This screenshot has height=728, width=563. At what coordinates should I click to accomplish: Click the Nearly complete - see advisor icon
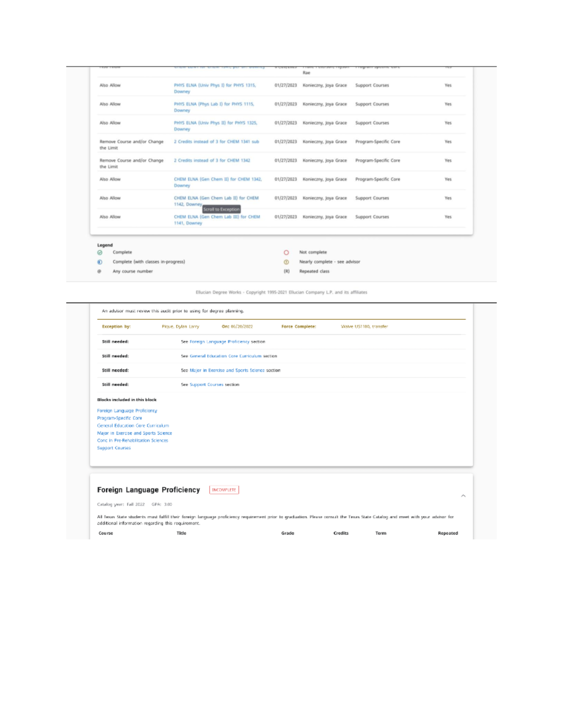click(286, 262)
